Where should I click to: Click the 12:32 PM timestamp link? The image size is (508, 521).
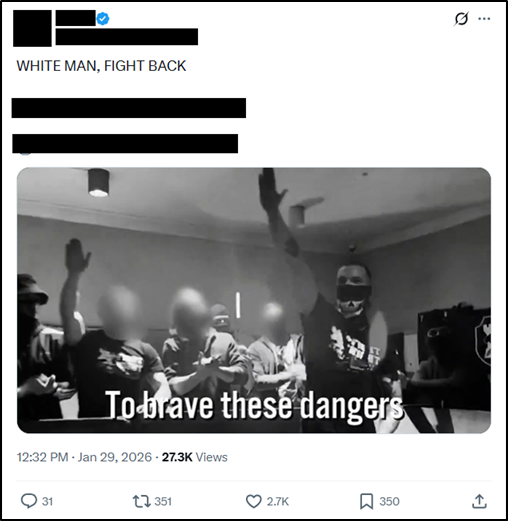42,457
